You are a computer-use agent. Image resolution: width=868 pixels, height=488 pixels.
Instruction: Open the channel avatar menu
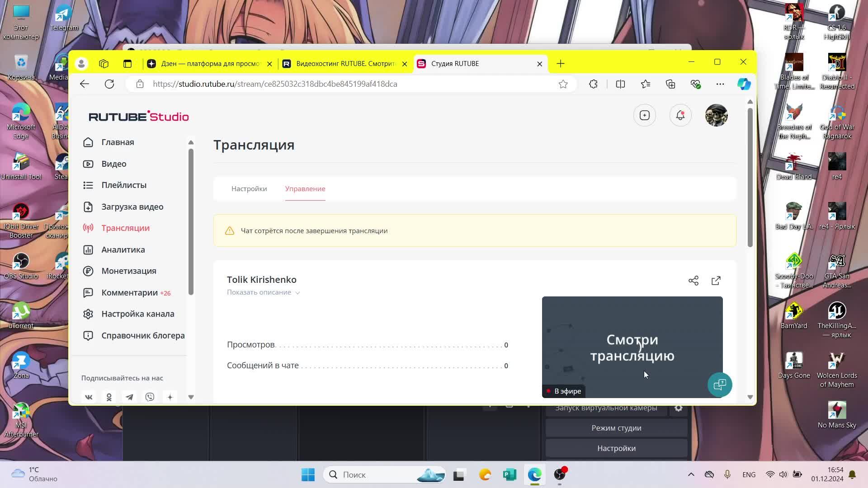717,116
